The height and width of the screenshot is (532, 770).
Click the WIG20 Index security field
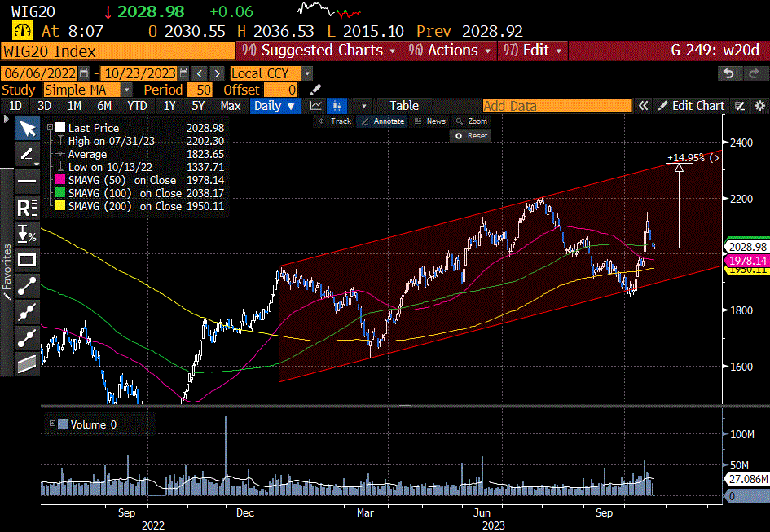pyautogui.click(x=118, y=51)
